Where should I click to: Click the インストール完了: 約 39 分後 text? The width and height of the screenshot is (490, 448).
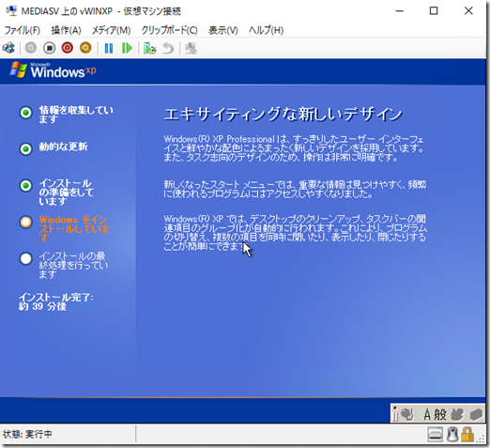pyautogui.click(x=55, y=301)
